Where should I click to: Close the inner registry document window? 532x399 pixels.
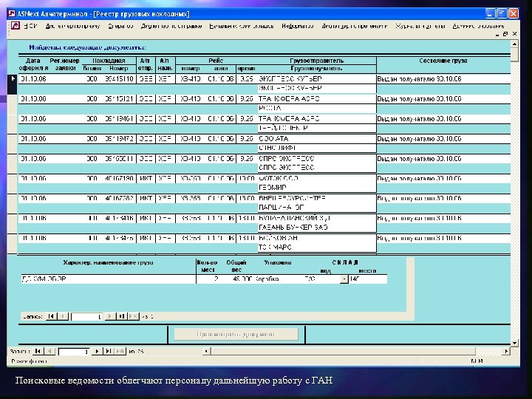tap(514, 34)
